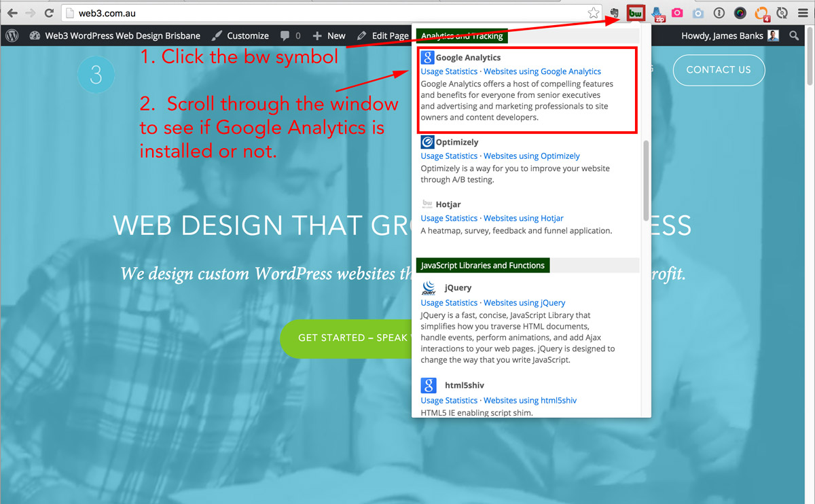
Task: Click the Contact Us button
Action: click(x=719, y=69)
